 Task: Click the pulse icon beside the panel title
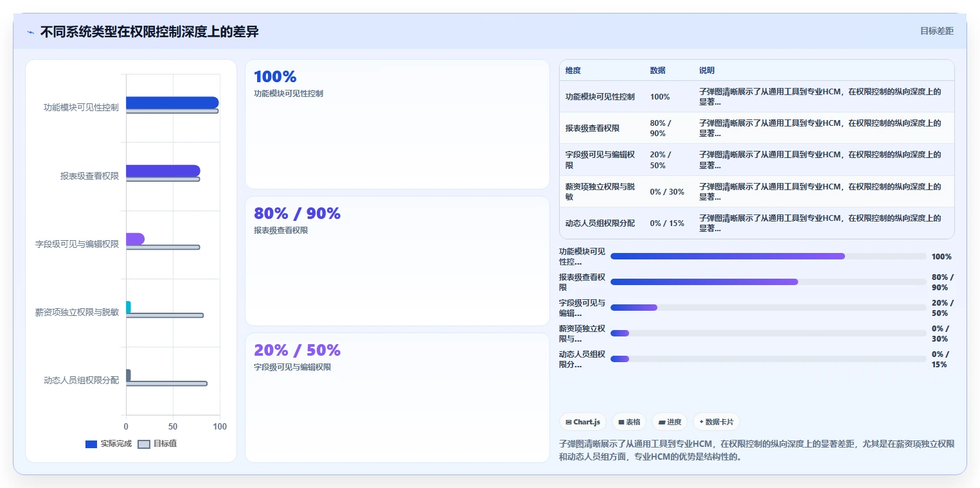tap(31, 32)
